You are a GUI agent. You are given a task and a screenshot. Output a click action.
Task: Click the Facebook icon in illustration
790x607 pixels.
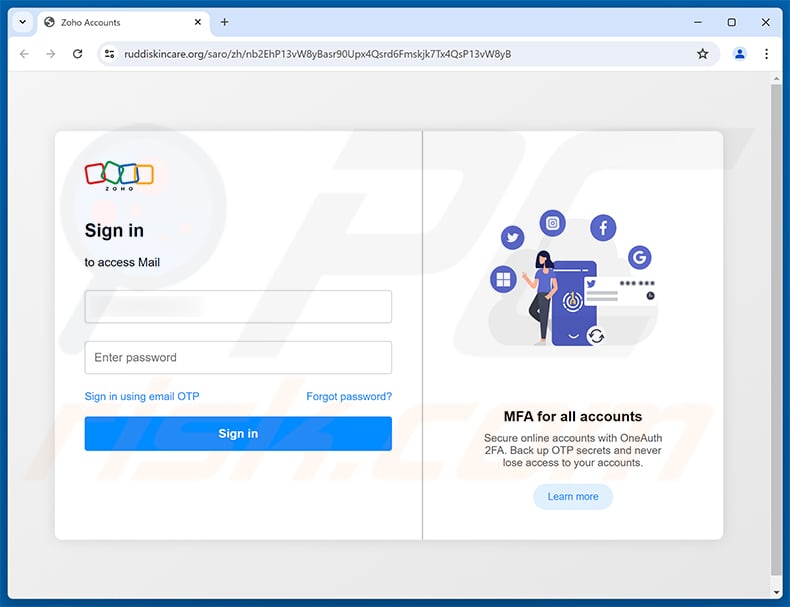pyautogui.click(x=603, y=228)
